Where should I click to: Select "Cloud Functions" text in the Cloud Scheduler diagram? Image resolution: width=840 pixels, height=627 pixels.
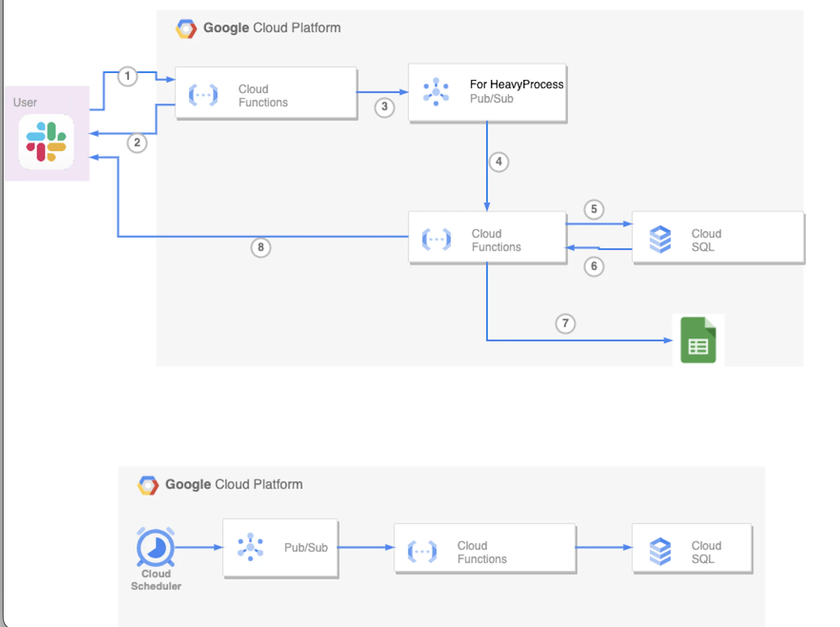pyautogui.click(x=482, y=552)
